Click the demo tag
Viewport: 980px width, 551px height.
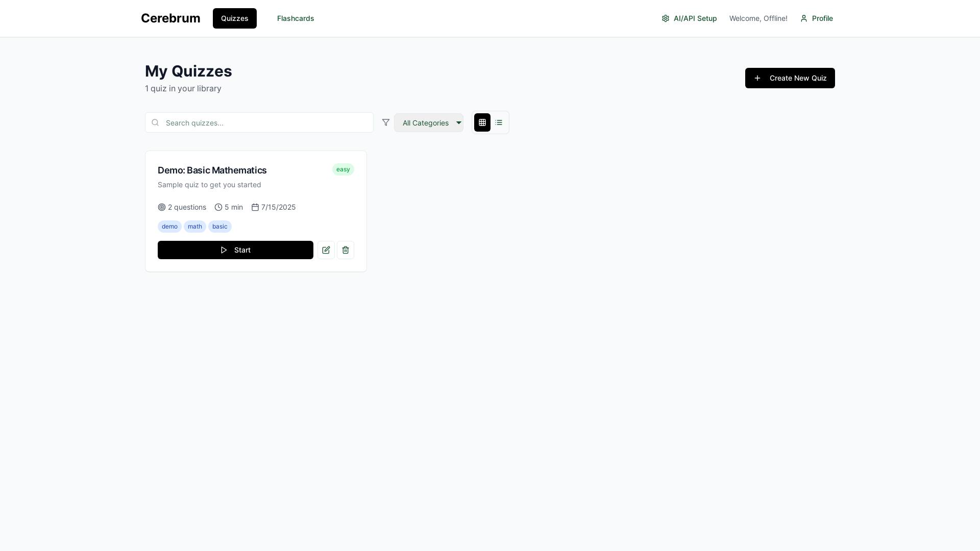pyautogui.click(x=169, y=227)
